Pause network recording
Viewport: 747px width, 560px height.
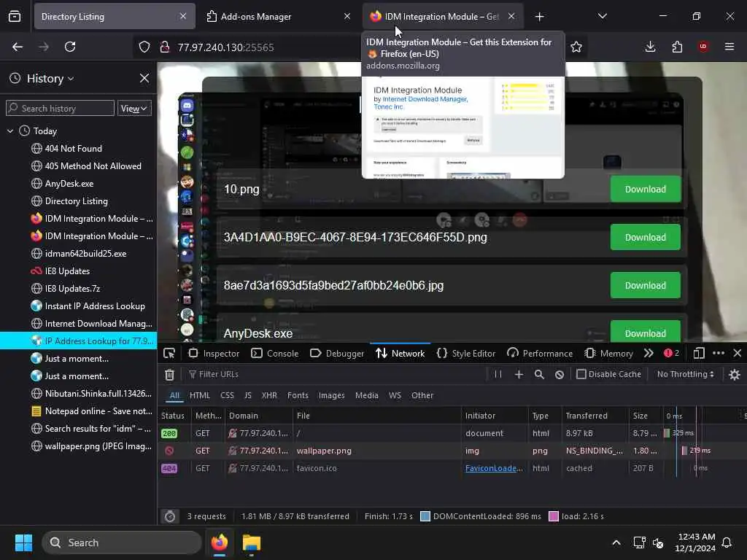coord(498,374)
